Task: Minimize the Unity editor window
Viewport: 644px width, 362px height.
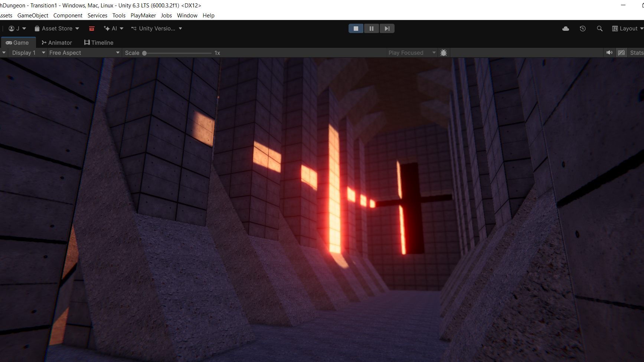Action: click(623, 5)
